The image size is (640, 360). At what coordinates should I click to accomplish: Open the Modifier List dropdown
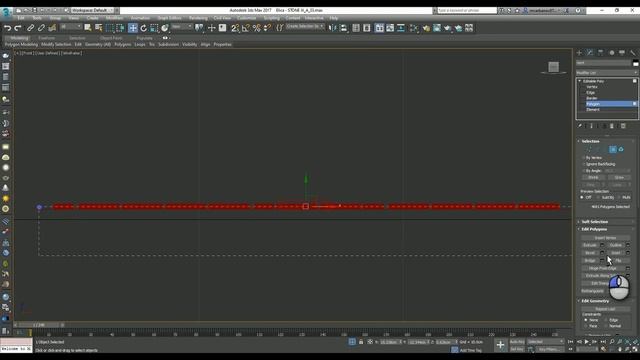pos(607,73)
